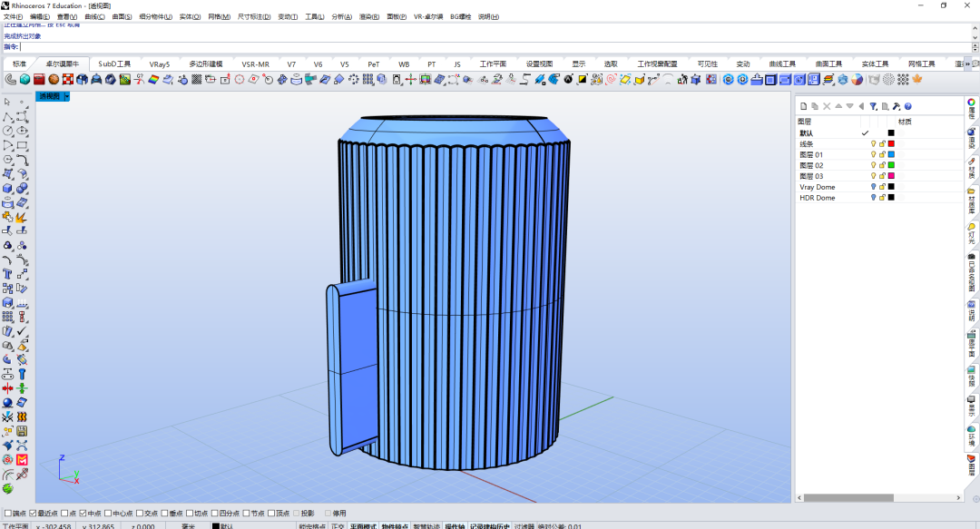
Task: Toggle 正交 mode in the status bar
Action: click(338, 526)
